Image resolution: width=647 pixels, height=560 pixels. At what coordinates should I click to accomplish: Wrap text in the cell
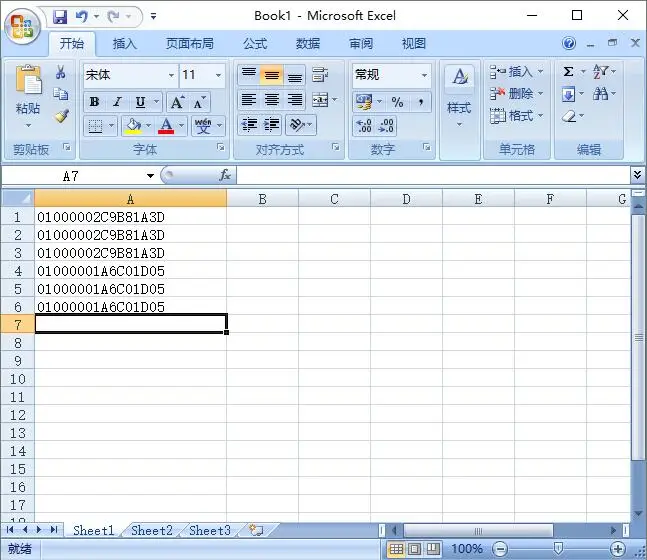click(x=320, y=75)
